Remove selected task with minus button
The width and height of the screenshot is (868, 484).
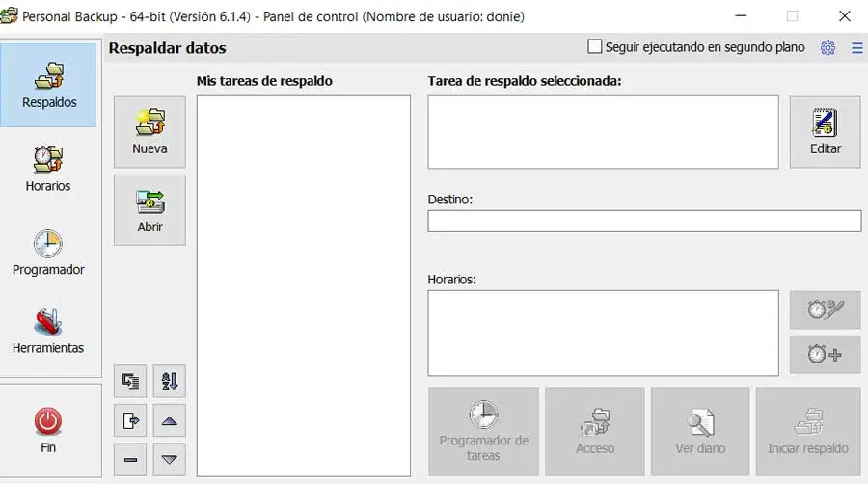pyautogui.click(x=130, y=459)
